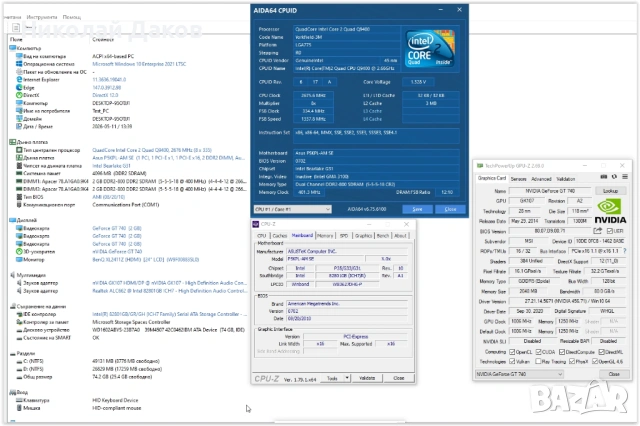The width and height of the screenshot is (640, 426).
Task: Toggle Ray Tracing checkbox in GPU-Z
Action: coord(538,362)
